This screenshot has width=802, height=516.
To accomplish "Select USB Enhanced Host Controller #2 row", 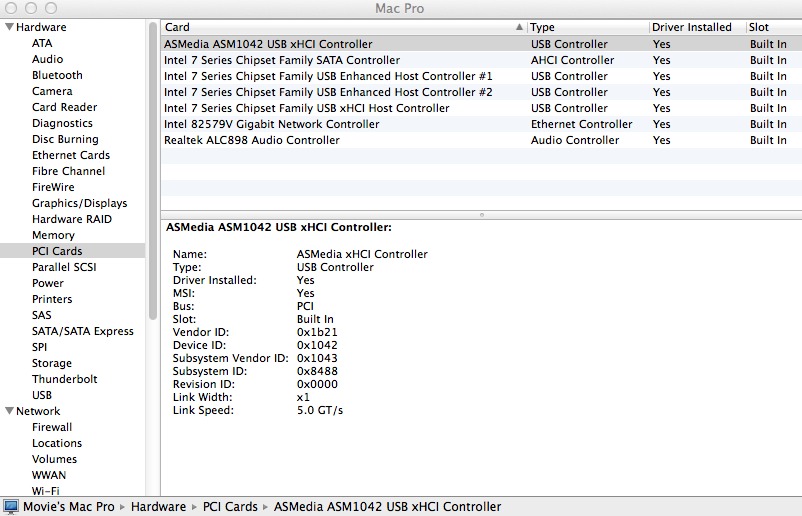I will tap(481, 92).
